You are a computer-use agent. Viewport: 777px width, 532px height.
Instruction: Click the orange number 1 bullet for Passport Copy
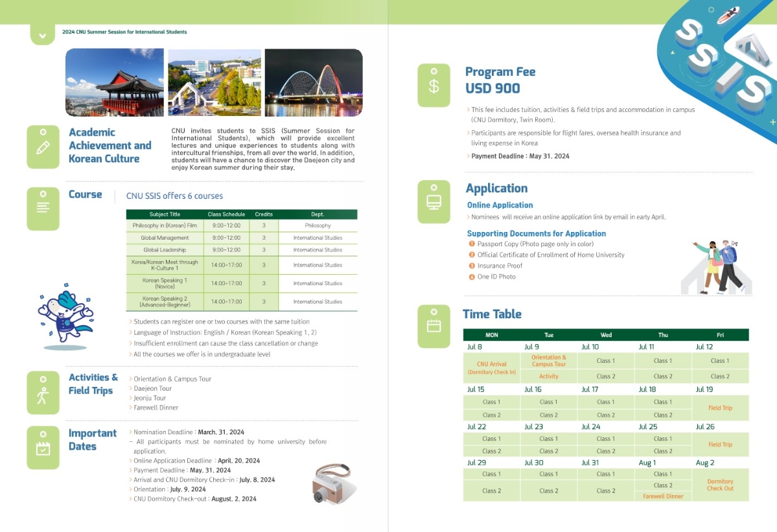(472, 244)
